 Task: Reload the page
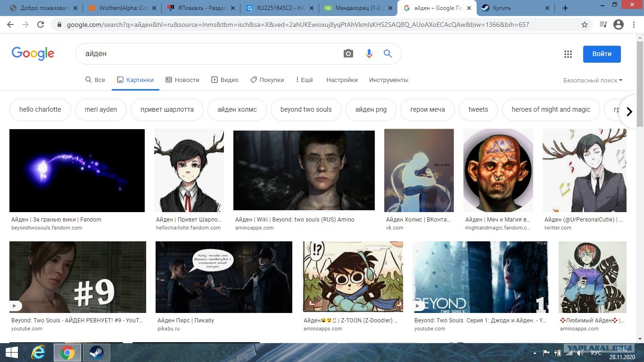click(x=41, y=25)
